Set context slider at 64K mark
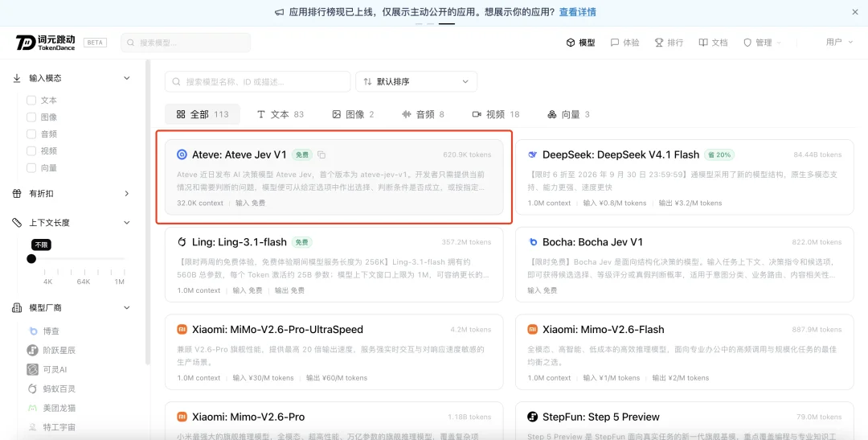The image size is (868, 440). (x=84, y=259)
